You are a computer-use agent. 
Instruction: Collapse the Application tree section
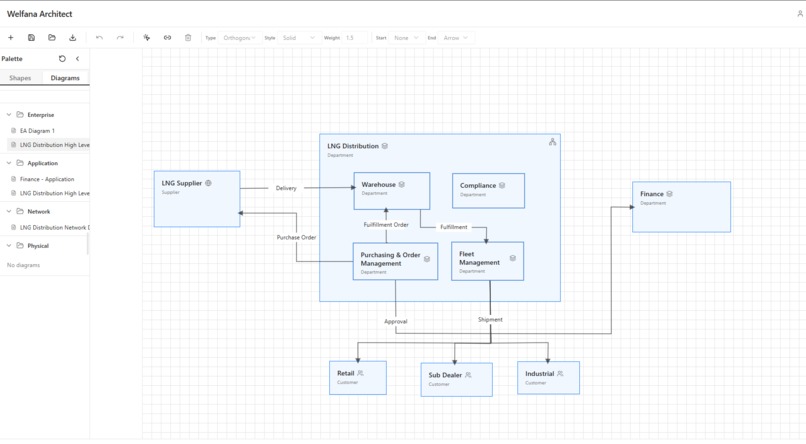point(9,163)
